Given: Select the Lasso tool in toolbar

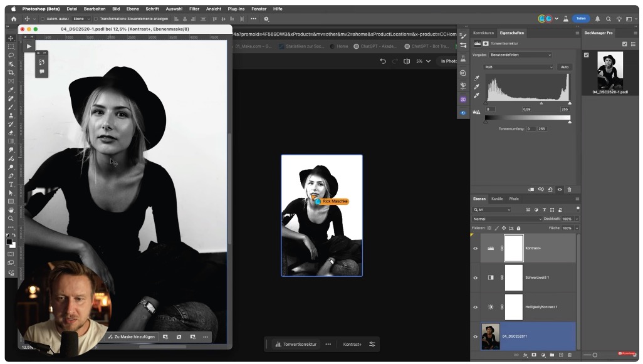Looking at the screenshot, I should tap(11, 55).
